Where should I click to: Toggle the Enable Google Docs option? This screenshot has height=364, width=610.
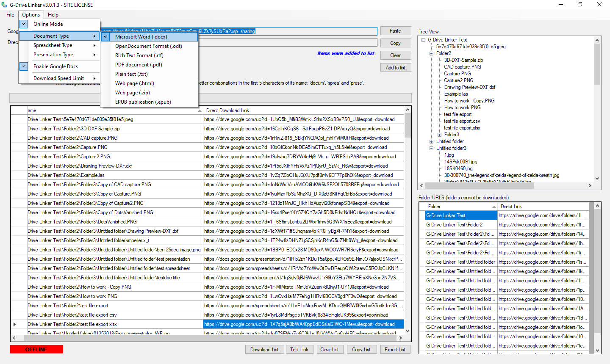click(x=59, y=66)
